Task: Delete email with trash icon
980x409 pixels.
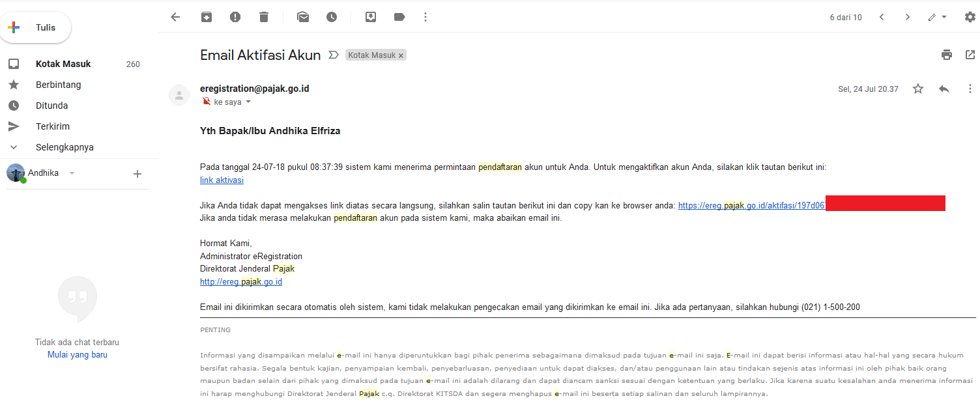Action: click(264, 17)
